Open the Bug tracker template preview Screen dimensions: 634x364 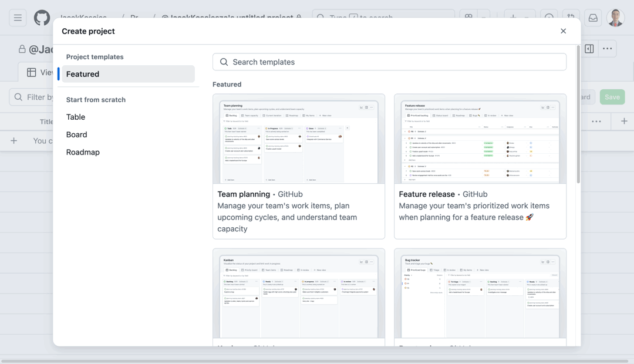click(480, 294)
